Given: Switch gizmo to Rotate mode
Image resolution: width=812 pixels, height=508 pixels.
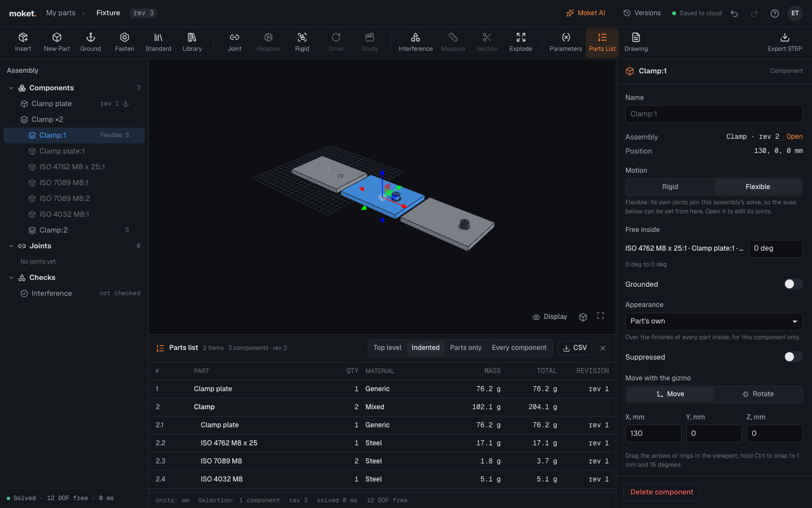Looking at the screenshot, I should point(758,394).
